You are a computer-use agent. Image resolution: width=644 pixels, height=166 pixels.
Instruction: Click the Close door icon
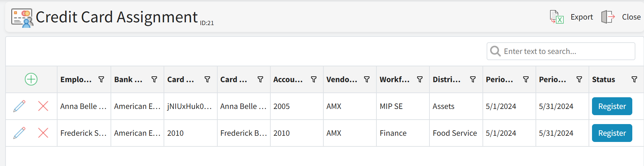608,17
